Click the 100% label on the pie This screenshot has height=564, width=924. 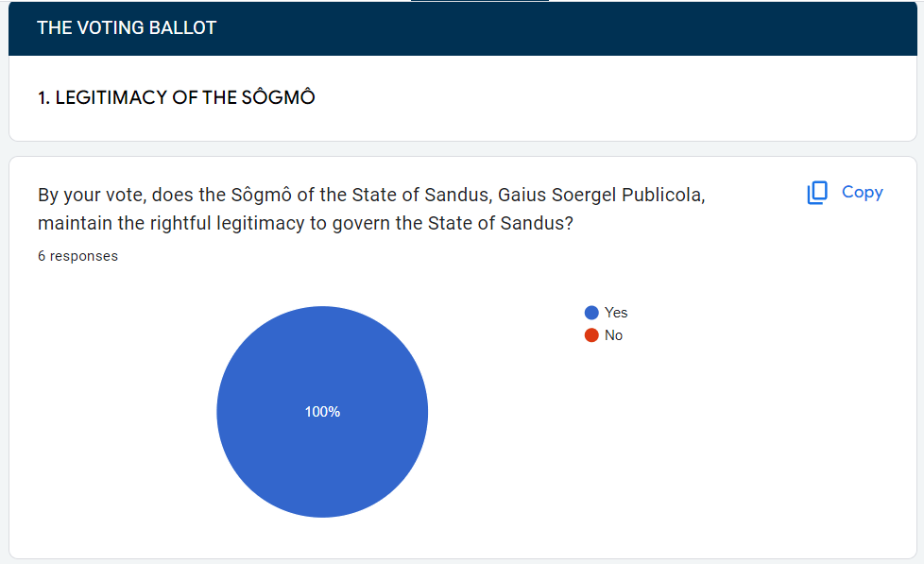coord(322,412)
